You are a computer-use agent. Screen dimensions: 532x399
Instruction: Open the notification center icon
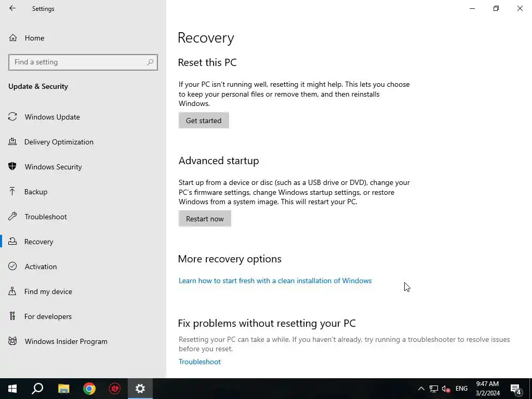coord(516,389)
